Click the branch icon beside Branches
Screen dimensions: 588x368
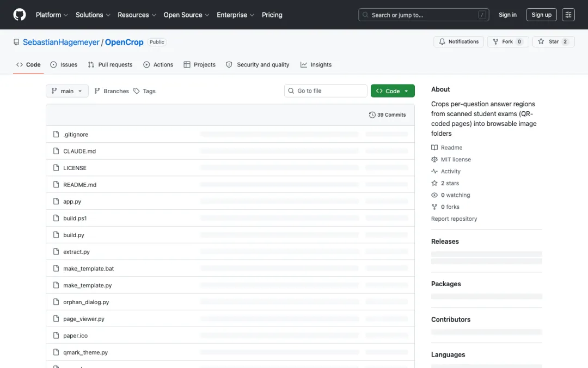(97, 91)
